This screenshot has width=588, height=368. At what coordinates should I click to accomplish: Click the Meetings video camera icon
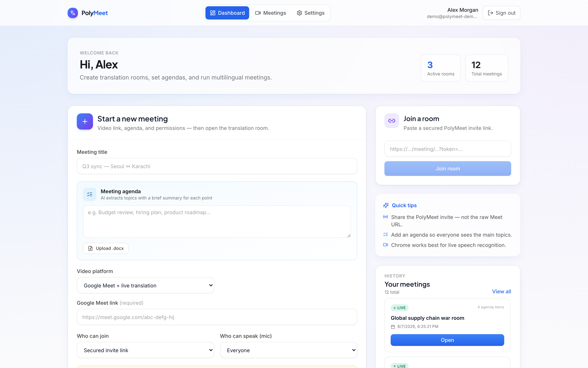[x=258, y=13]
